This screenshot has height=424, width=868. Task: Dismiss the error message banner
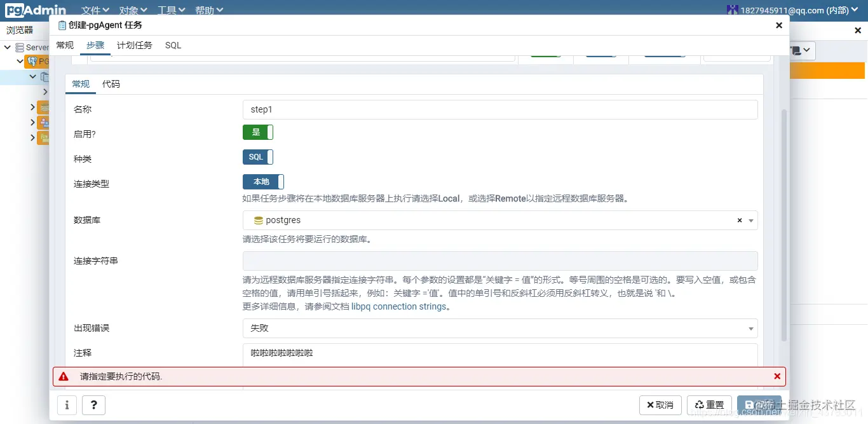(x=777, y=376)
